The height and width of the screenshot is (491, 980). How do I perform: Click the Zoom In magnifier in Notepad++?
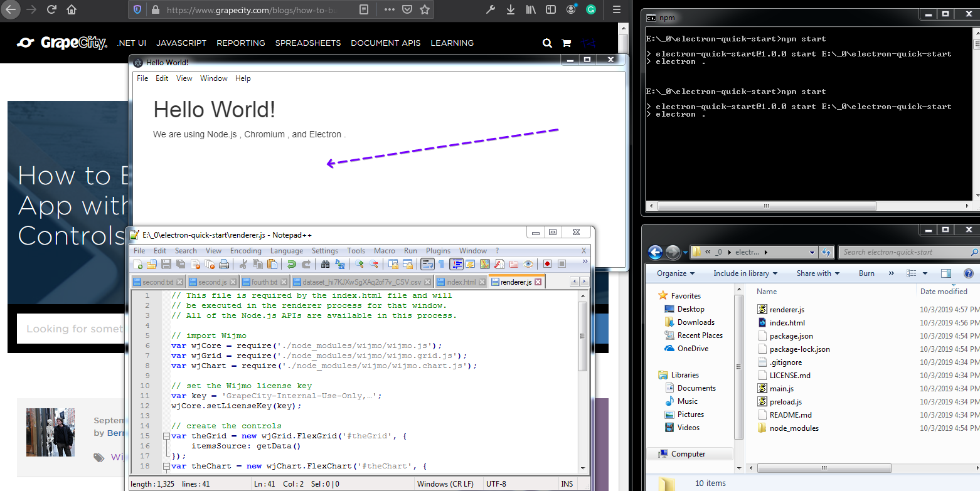coord(360,264)
